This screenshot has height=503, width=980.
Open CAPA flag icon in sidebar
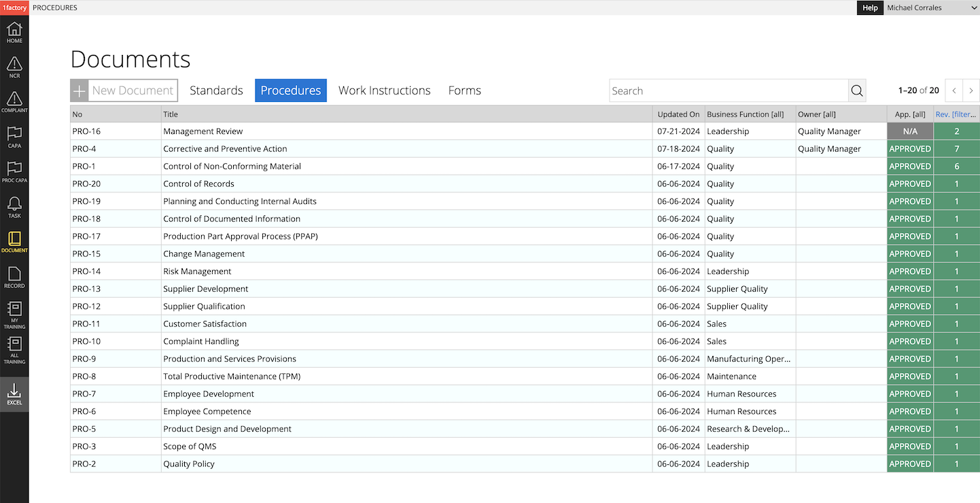14,137
